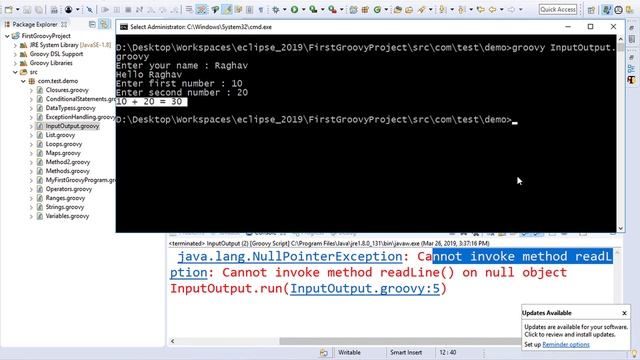Image resolution: width=640 pixels, height=360 pixels.
Task: Click the Suspend debug icon
Action: [x=117, y=9]
